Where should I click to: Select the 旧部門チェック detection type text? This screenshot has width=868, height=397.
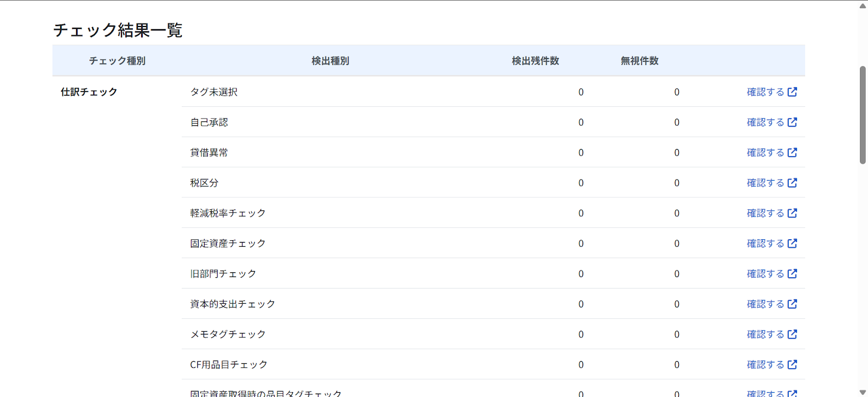[223, 274]
